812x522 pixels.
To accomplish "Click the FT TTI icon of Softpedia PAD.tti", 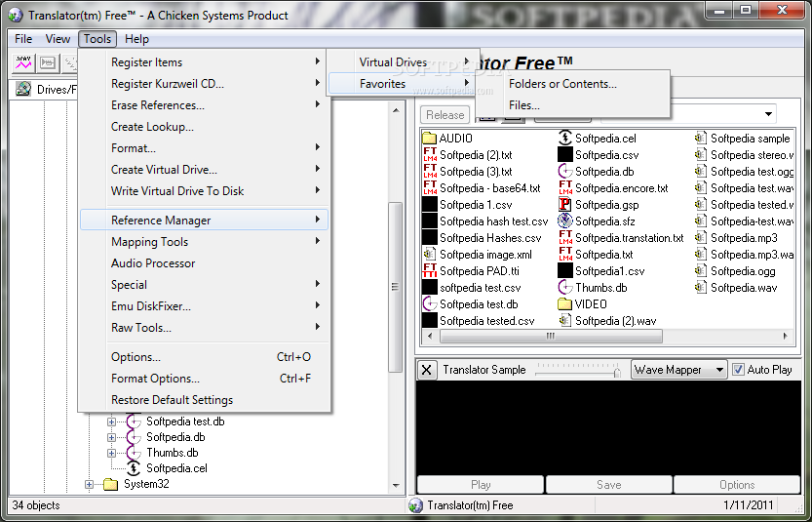I will point(429,271).
